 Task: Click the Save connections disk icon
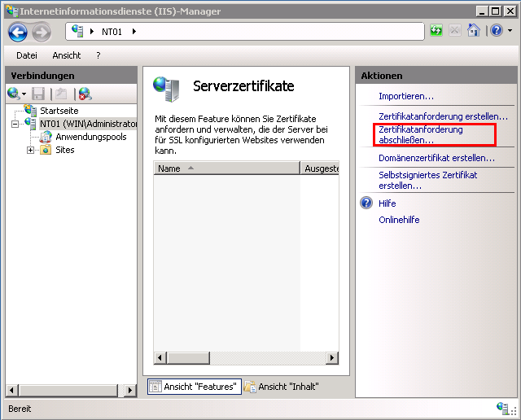[38, 94]
